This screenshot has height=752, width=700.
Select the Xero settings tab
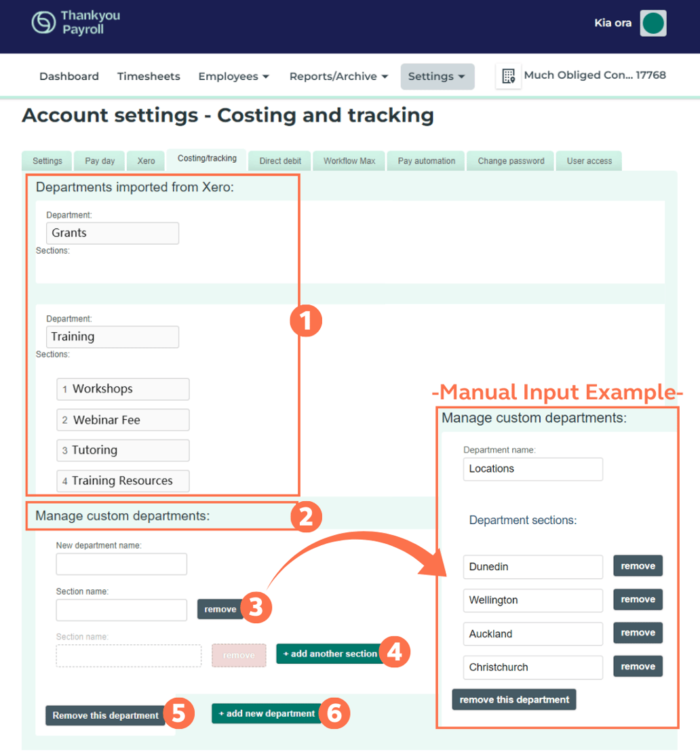tap(145, 161)
